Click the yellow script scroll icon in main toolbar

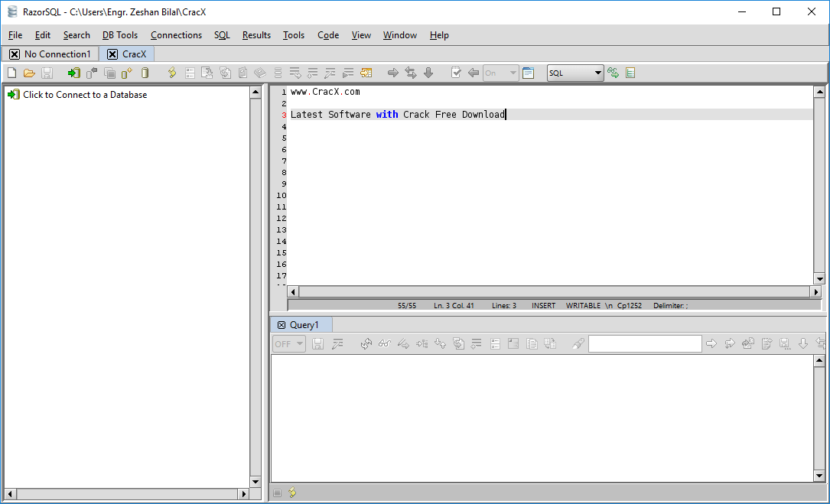point(172,73)
